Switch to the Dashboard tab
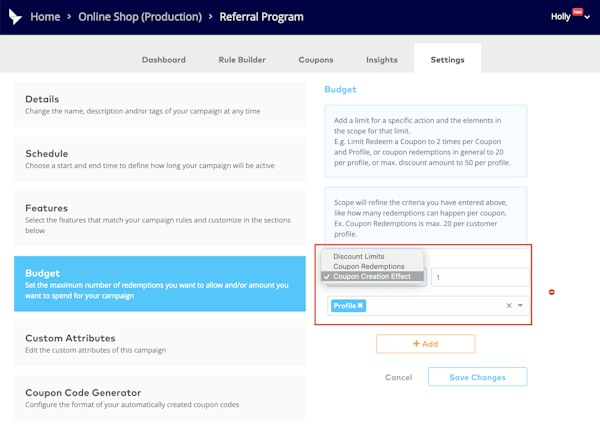The width and height of the screenshot is (600, 430). coord(163,60)
